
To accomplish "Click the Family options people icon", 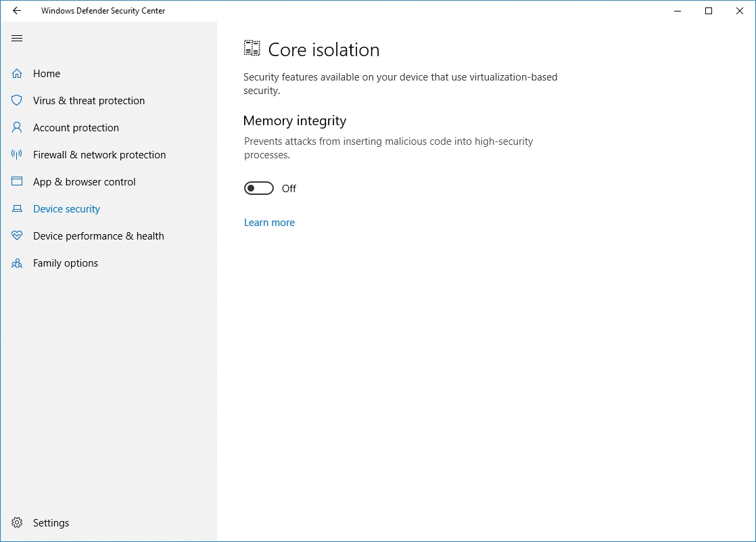I will [17, 263].
